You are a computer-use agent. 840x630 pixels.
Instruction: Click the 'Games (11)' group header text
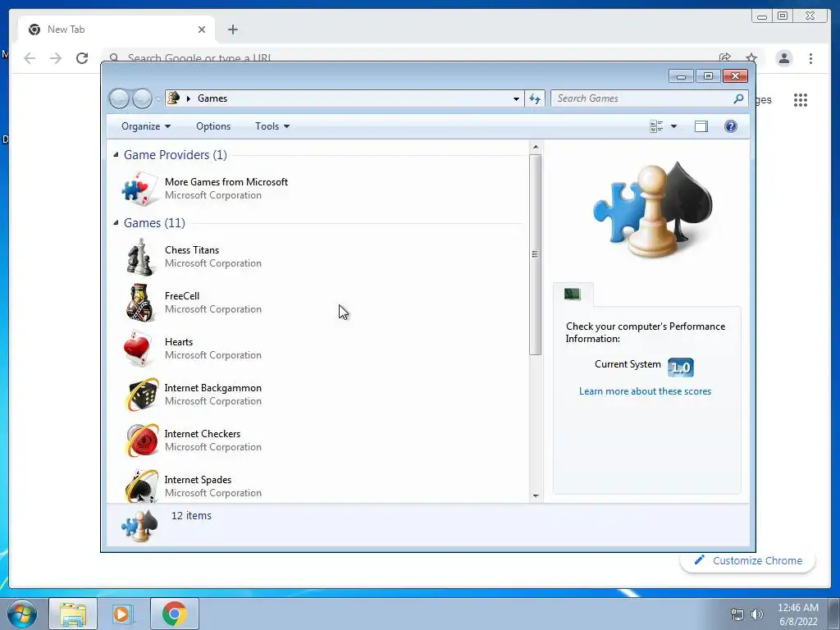pyautogui.click(x=154, y=223)
